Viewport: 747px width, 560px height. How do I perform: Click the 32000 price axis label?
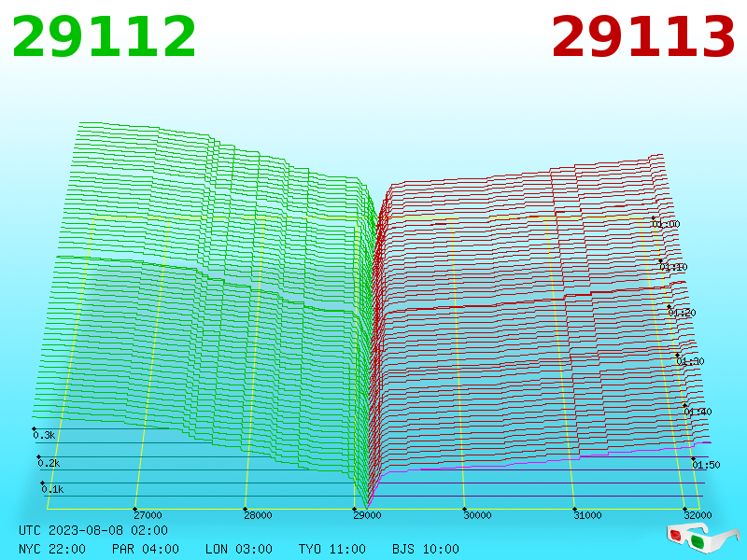coord(698,515)
